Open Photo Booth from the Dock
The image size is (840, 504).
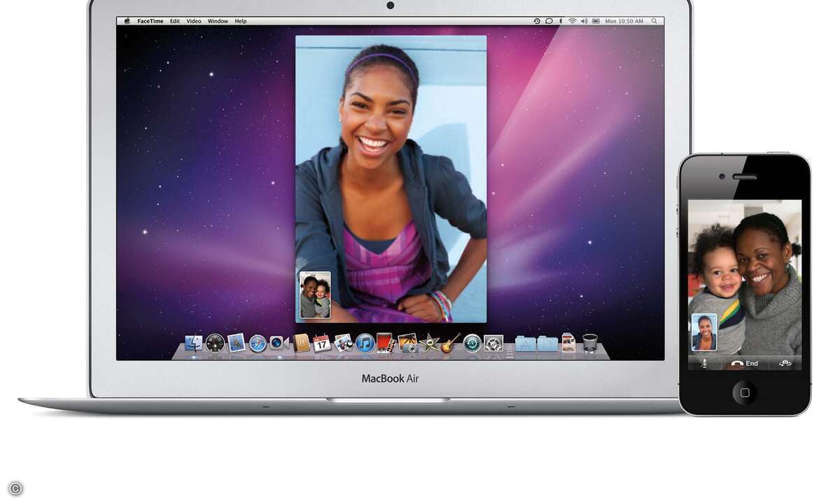(386, 343)
